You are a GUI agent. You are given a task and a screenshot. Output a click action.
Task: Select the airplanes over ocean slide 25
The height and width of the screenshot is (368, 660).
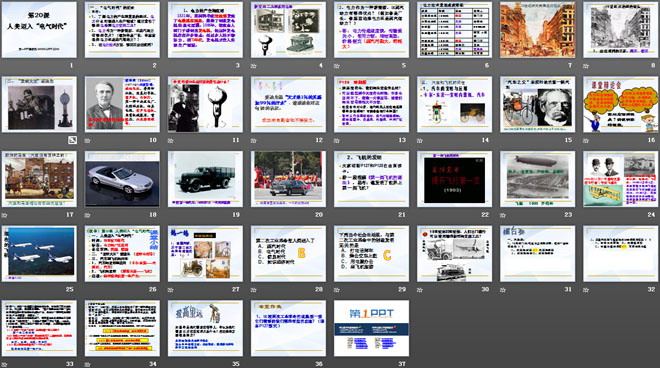pos(39,253)
